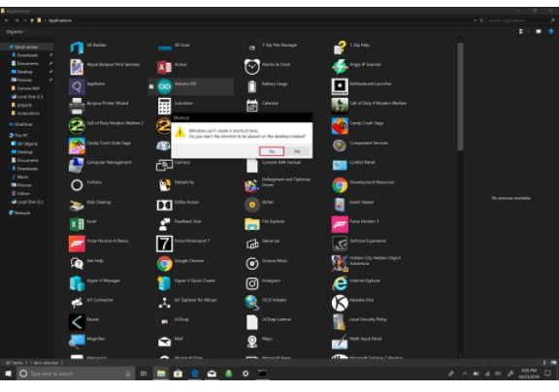
Task: Open the change view options dropdown arrow
Action: tap(528, 32)
